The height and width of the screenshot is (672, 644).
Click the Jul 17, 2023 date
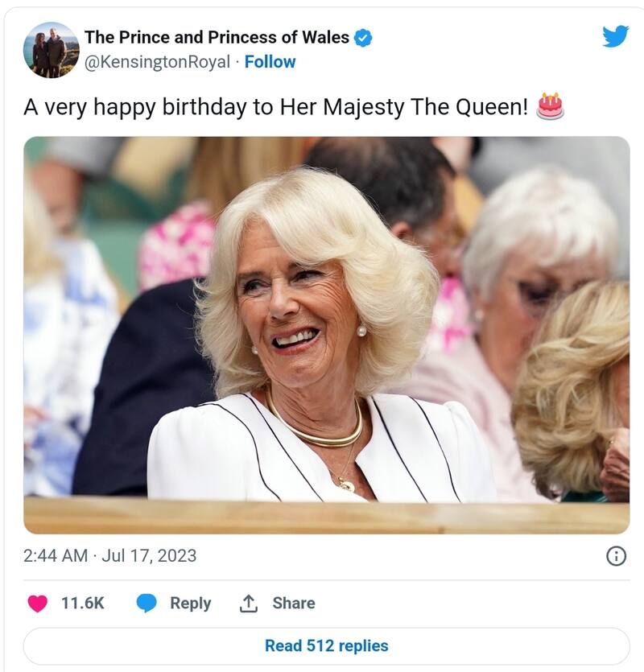point(149,555)
